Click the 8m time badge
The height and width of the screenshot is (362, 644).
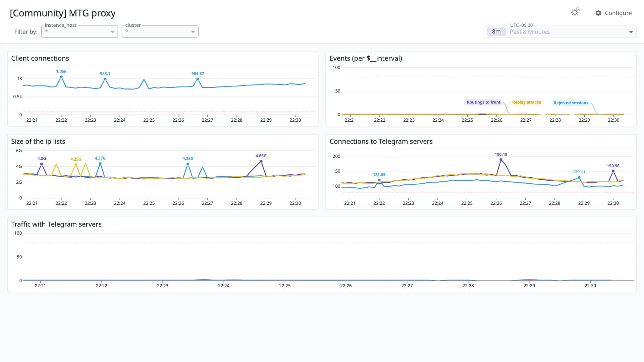click(x=496, y=32)
